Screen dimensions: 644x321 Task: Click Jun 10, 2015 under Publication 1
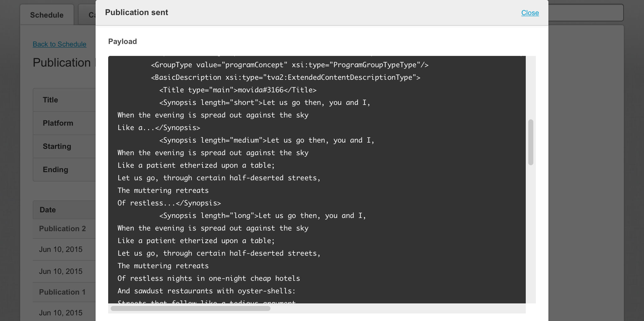[x=61, y=313]
